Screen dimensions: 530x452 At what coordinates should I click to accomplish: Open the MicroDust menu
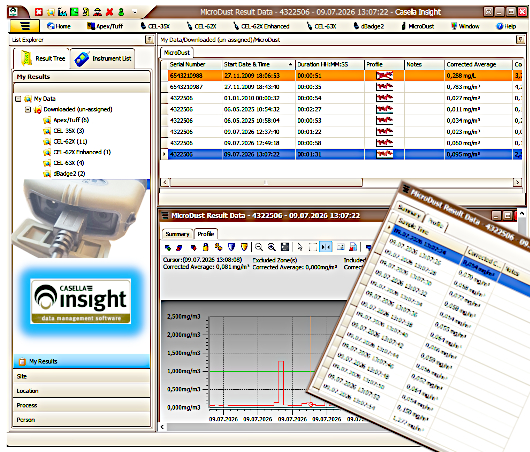tap(418, 26)
